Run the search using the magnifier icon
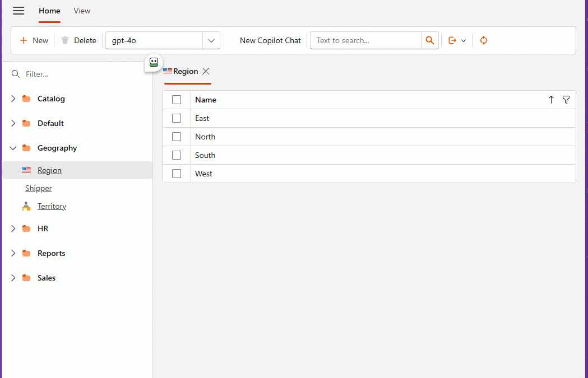 pyautogui.click(x=429, y=40)
